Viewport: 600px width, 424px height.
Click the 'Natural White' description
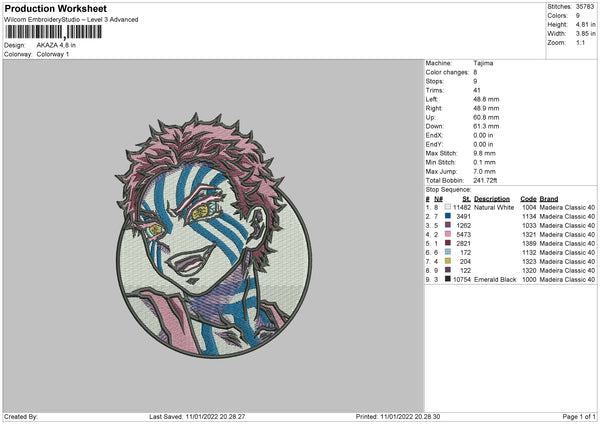[x=494, y=207]
